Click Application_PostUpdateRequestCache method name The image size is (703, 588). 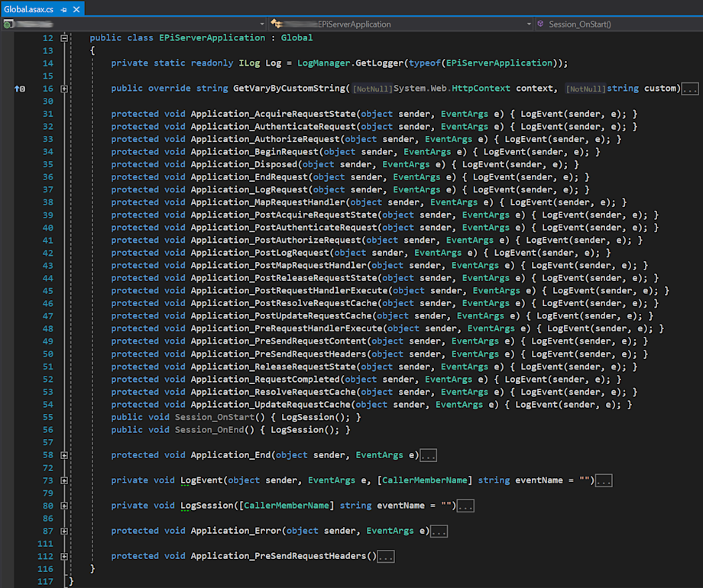281,316
